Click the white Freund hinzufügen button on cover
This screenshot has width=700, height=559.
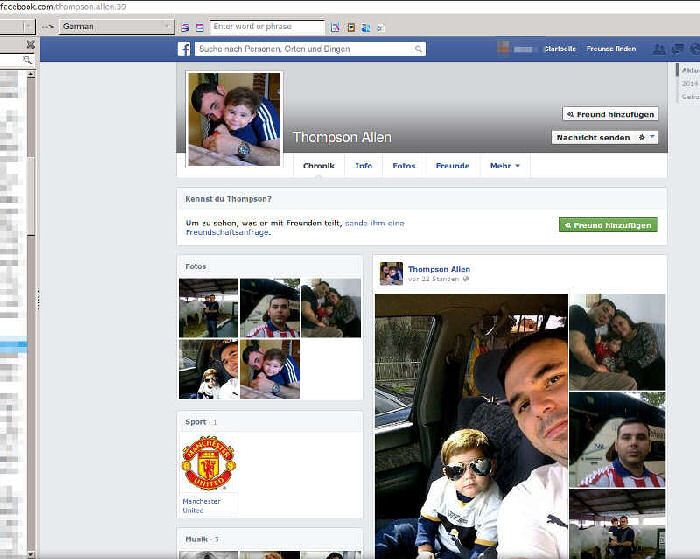(x=610, y=114)
